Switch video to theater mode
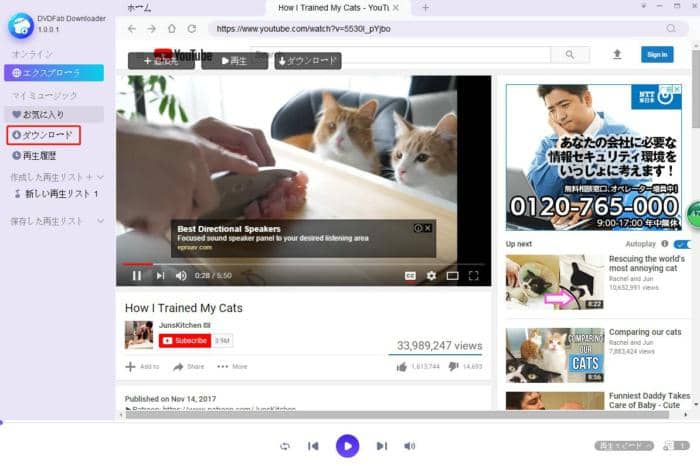 pyautogui.click(x=452, y=276)
